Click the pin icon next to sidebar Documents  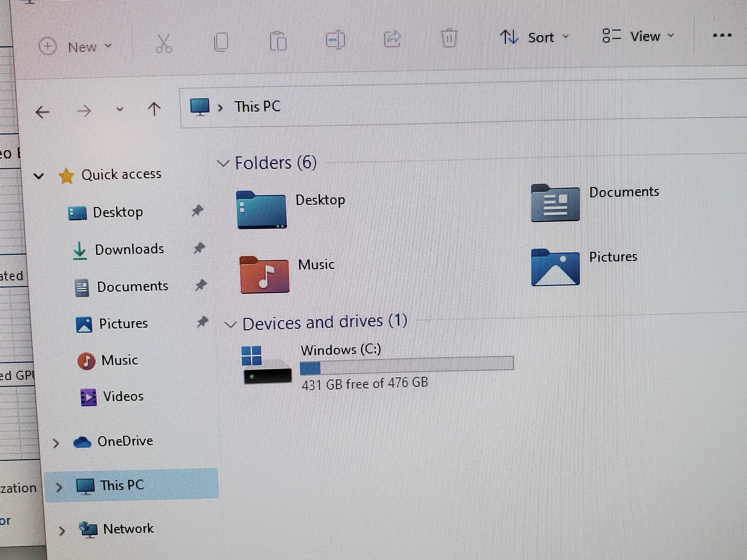[201, 285]
